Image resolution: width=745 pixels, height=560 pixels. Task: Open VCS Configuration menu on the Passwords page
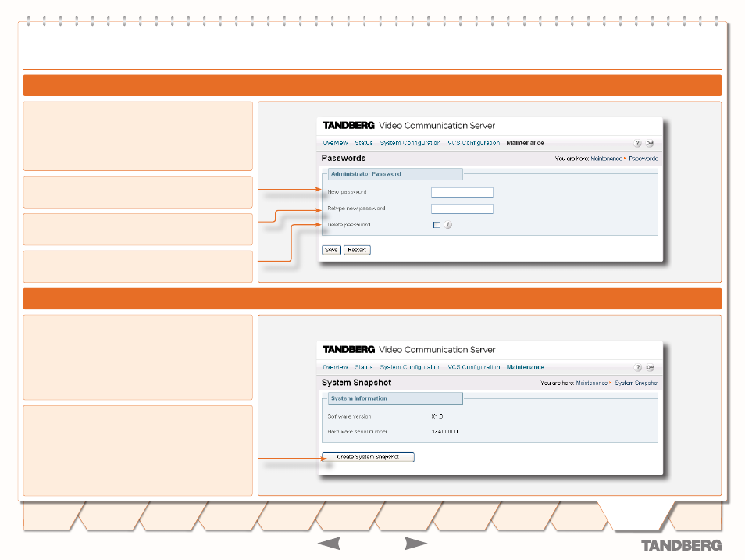tap(474, 143)
